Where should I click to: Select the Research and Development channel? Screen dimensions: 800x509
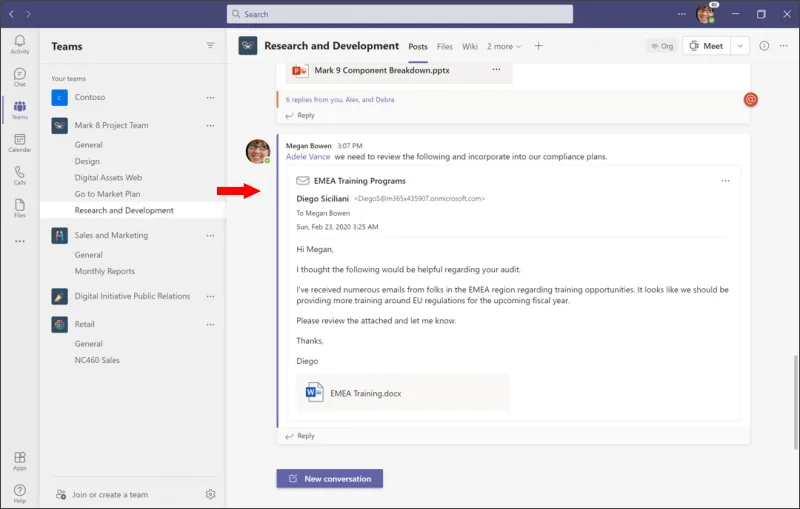[x=133, y=210]
